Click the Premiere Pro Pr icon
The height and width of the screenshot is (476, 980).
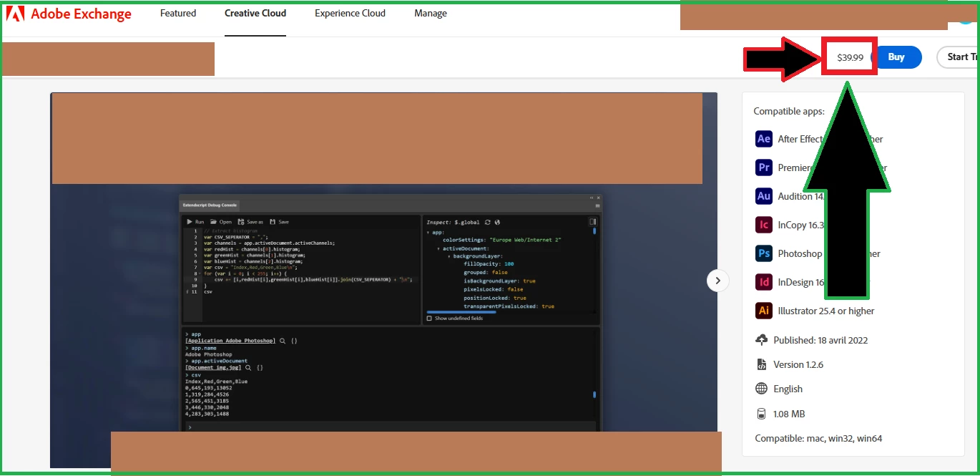click(x=764, y=167)
